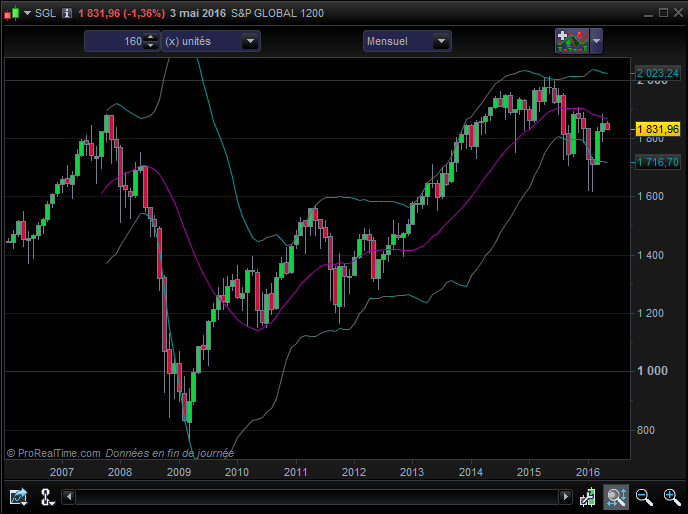This screenshot has width=688, height=514.
Task: Increase the units count with up arrow
Action: point(151,37)
